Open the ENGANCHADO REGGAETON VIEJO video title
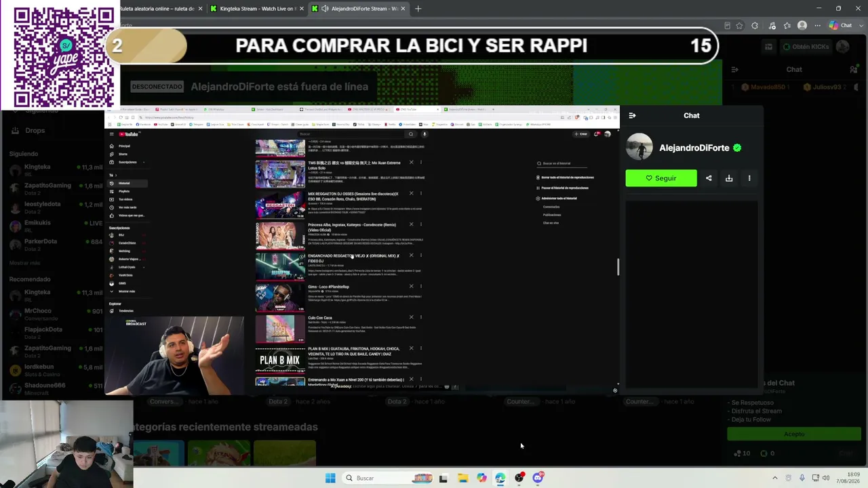This screenshot has height=488, width=868. pyautogui.click(x=353, y=258)
